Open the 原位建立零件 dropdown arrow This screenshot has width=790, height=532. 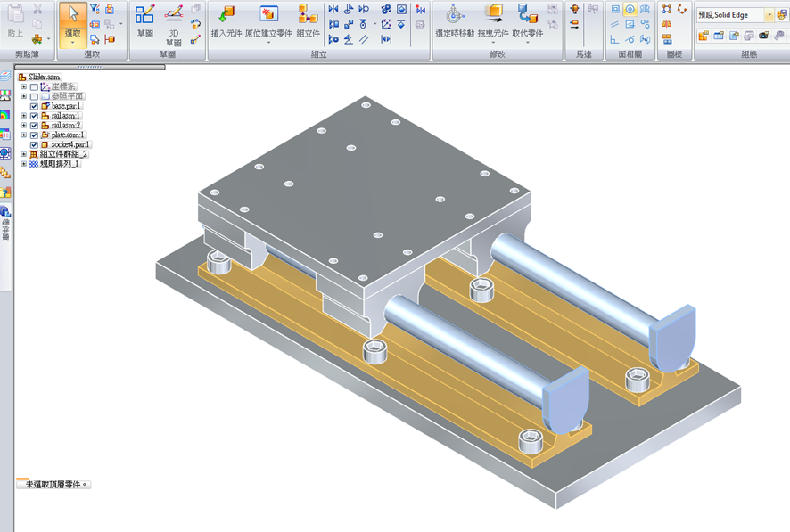(x=268, y=43)
